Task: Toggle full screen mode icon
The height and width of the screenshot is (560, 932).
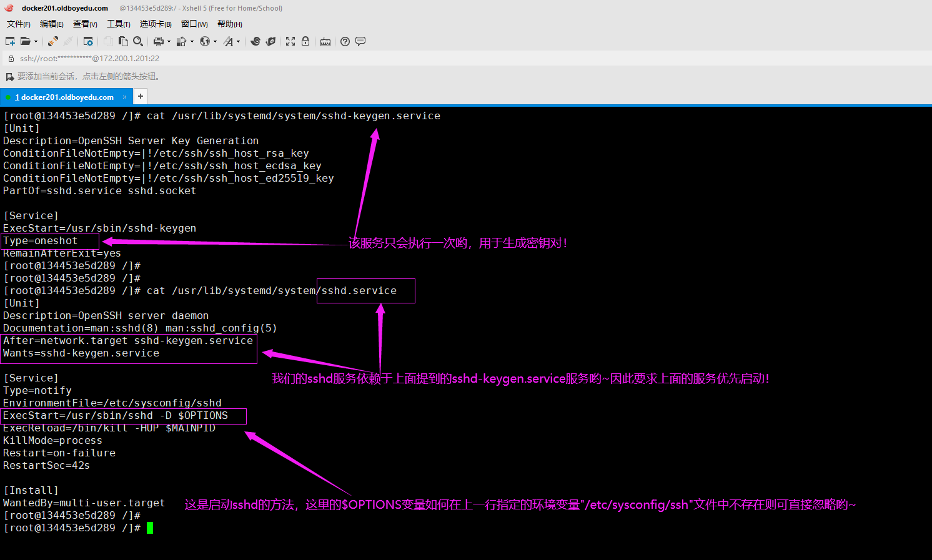Action: (290, 41)
